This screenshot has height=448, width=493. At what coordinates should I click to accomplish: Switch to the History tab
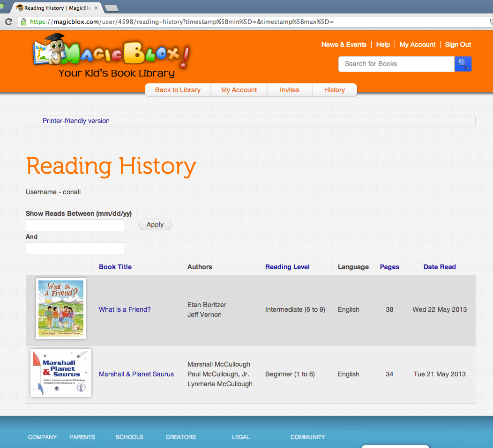coord(334,90)
